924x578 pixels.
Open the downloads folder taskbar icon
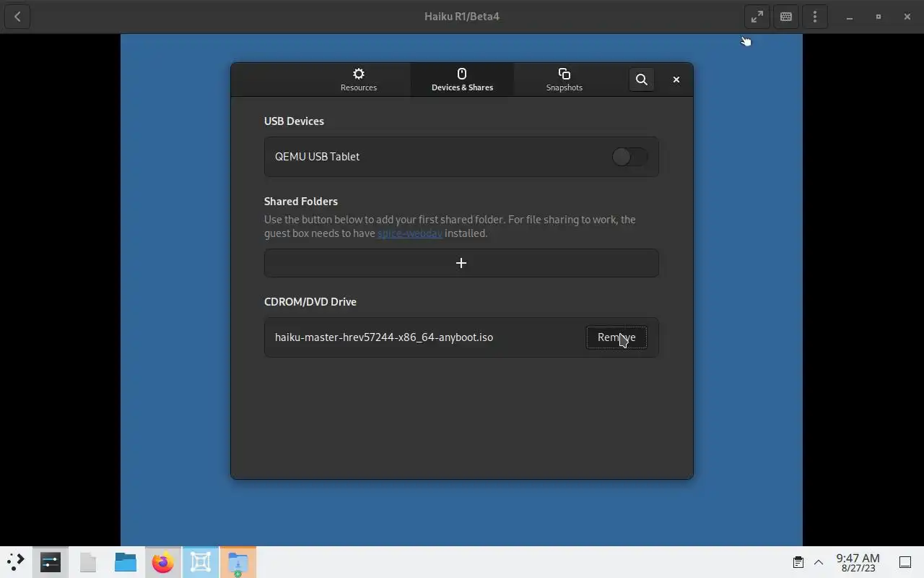click(238, 562)
